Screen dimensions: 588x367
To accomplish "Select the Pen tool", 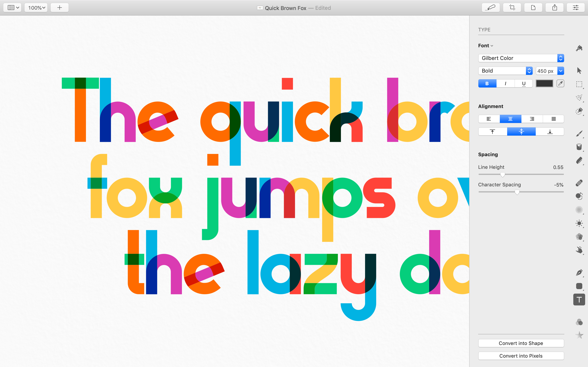I will (579, 273).
